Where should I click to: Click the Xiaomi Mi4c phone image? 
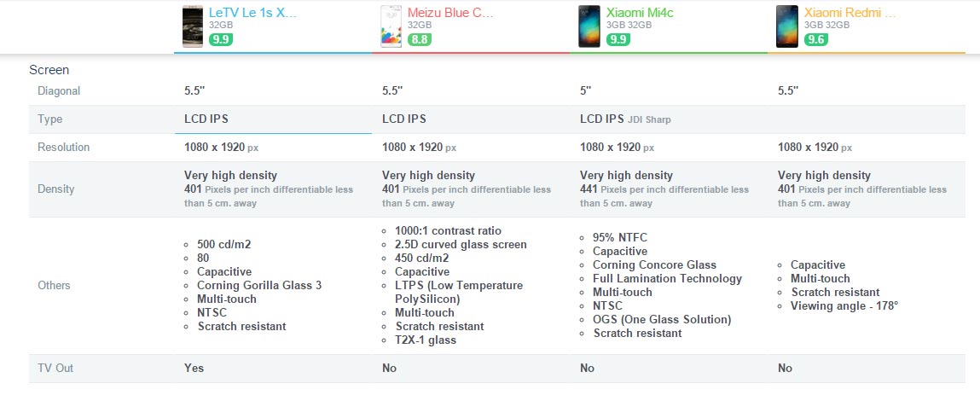[589, 26]
